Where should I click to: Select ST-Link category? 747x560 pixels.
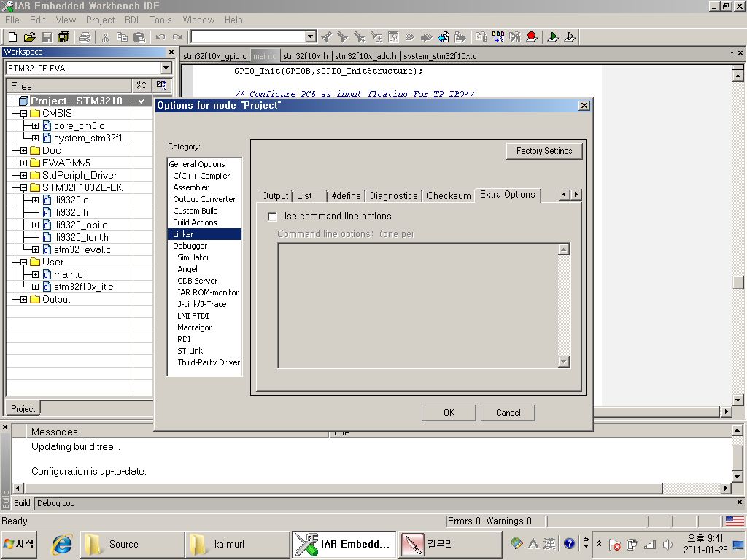pos(190,351)
